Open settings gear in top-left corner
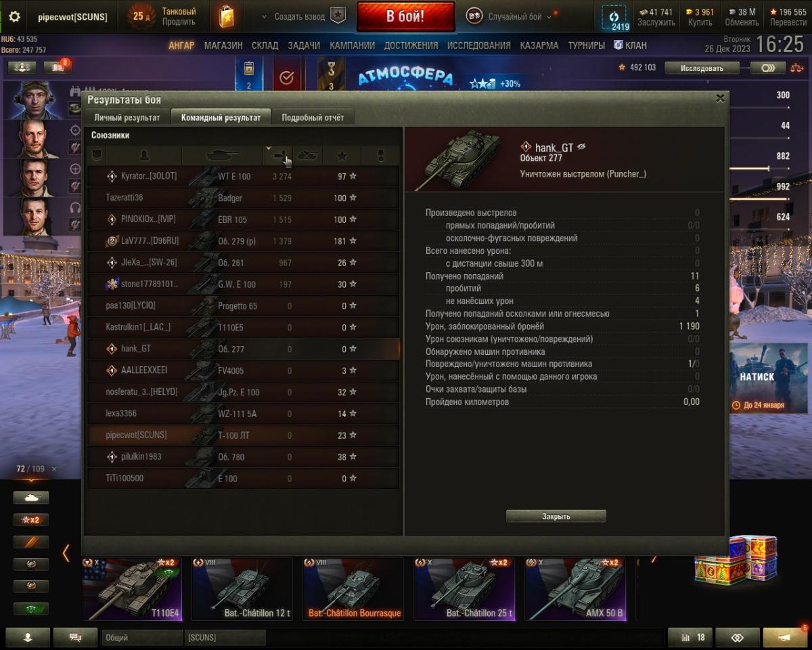This screenshot has width=812, height=650. tap(14, 17)
